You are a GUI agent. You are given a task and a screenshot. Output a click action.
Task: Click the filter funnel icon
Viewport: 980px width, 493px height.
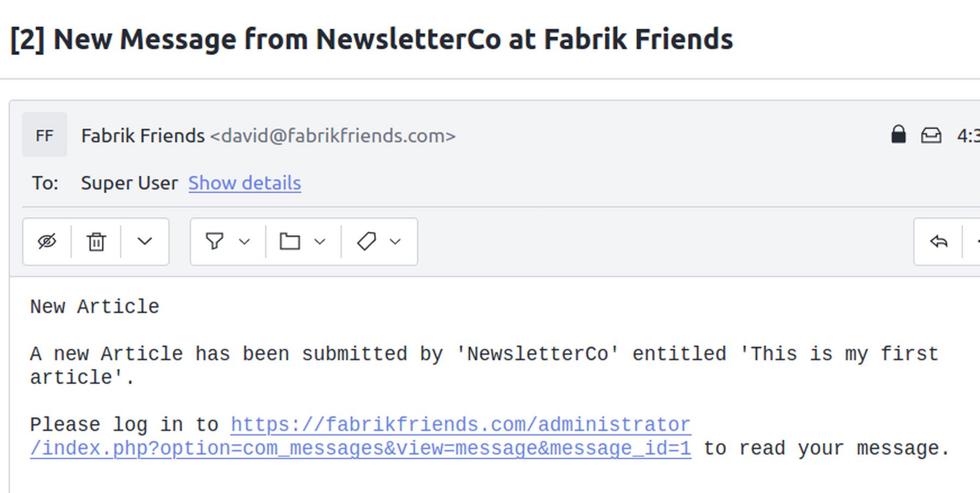point(215,241)
